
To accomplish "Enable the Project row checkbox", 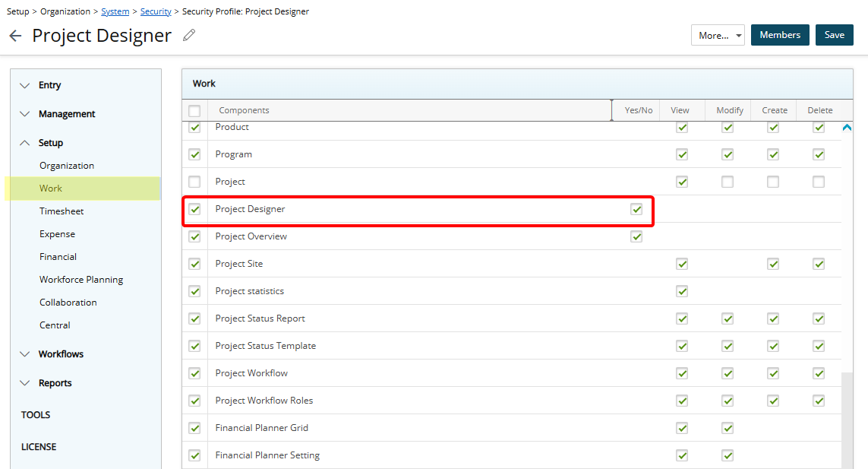I will pos(194,181).
